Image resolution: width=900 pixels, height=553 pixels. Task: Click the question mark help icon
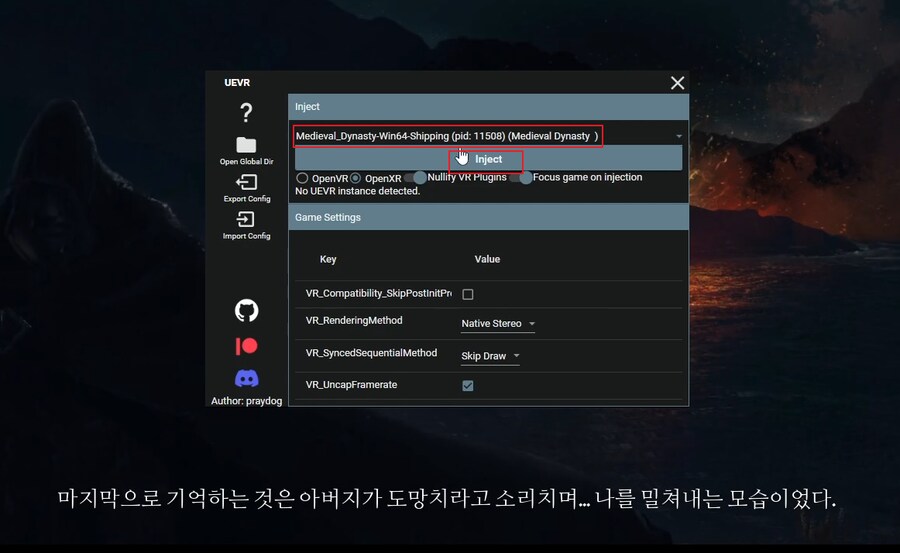coord(246,112)
